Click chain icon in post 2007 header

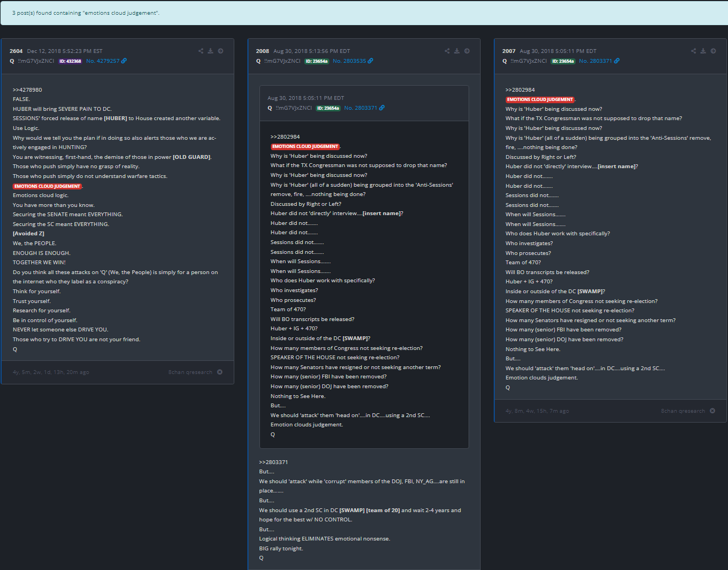(x=617, y=61)
